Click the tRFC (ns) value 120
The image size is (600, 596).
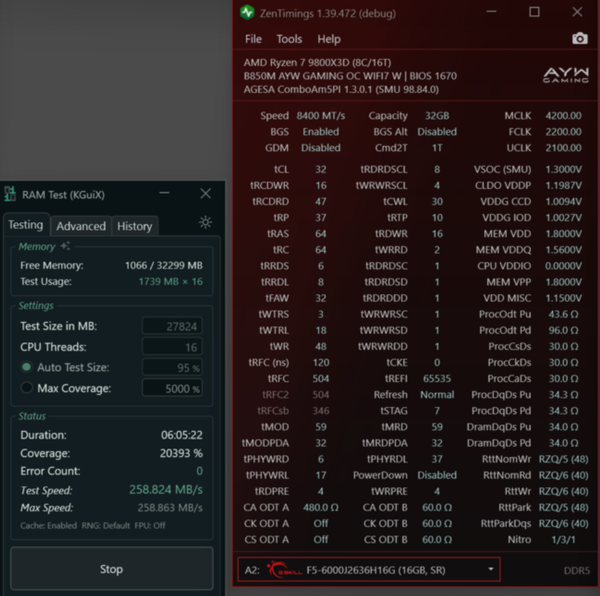321,362
